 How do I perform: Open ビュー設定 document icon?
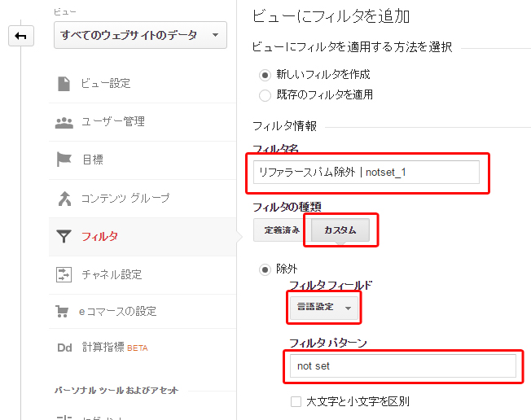click(64, 84)
